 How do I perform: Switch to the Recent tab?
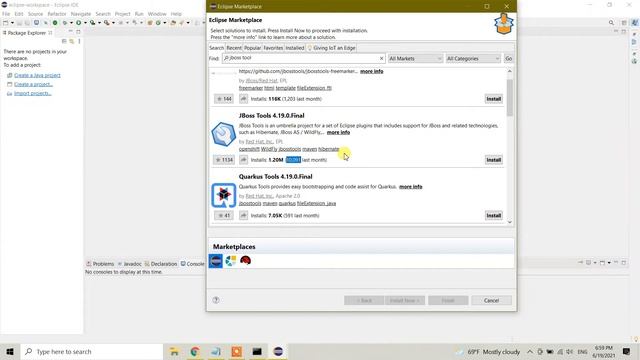click(x=234, y=48)
